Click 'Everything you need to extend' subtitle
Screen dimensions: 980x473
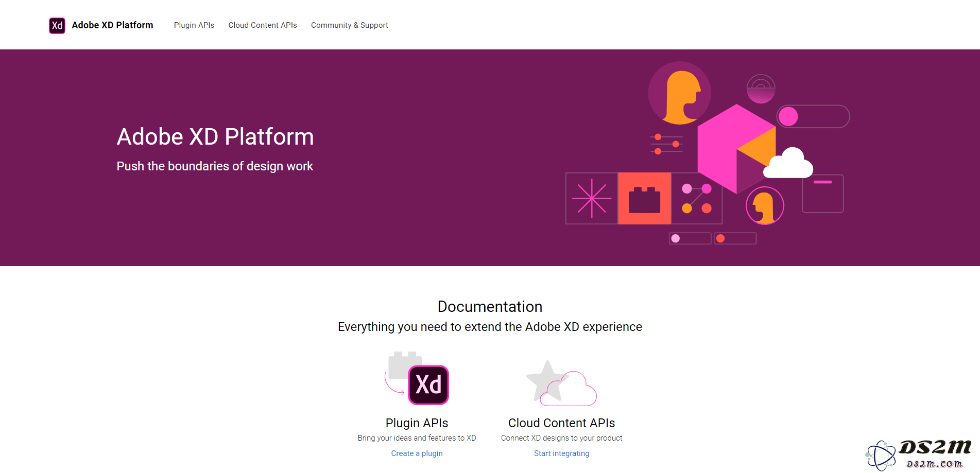pos(490,327)
